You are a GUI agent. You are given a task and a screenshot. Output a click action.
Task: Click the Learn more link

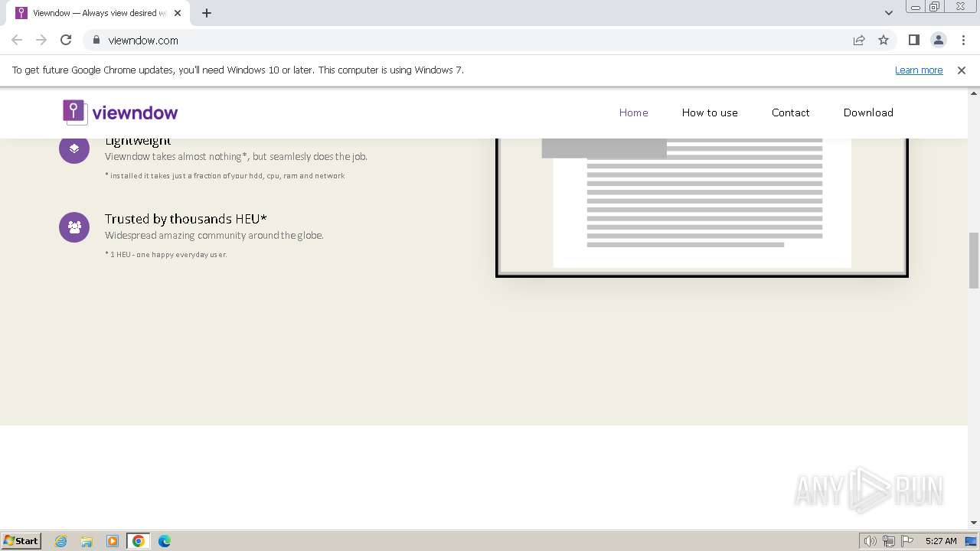[x=919, y=70]
